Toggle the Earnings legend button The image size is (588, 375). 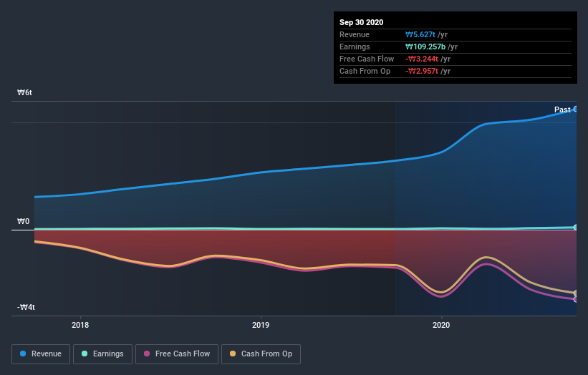click(102, 354)
